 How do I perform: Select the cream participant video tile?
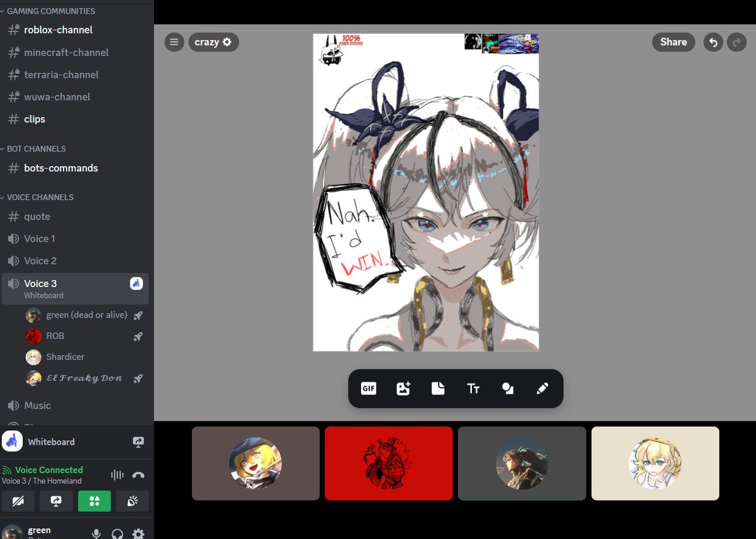tap(655, 463)
